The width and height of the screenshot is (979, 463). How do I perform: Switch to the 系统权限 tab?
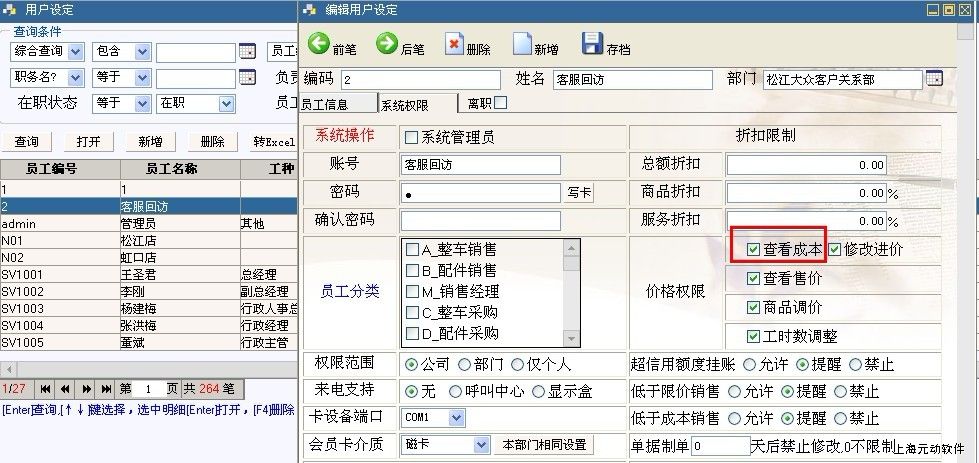coord(405,104)
